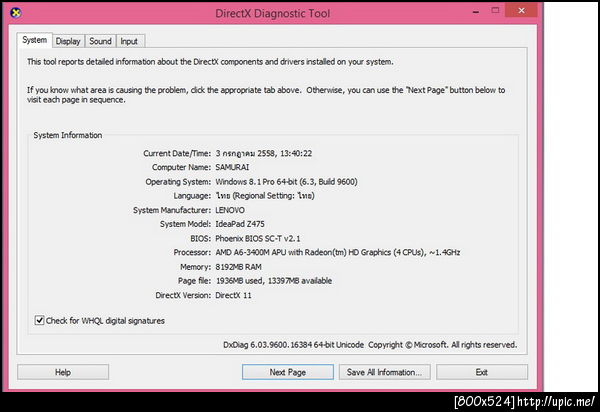The width and height of the screenshot is (600, 412).
Task: Click the Current Date/Time value 13:40:22
Action: (x=264, y=153)
